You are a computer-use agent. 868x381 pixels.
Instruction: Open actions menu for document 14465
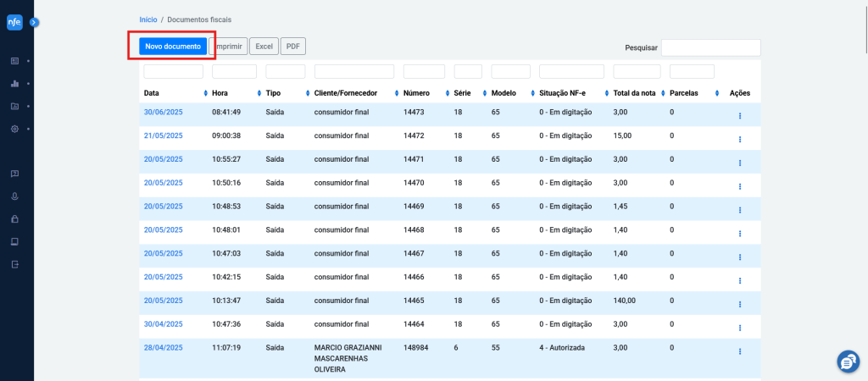tap(739, 304)
